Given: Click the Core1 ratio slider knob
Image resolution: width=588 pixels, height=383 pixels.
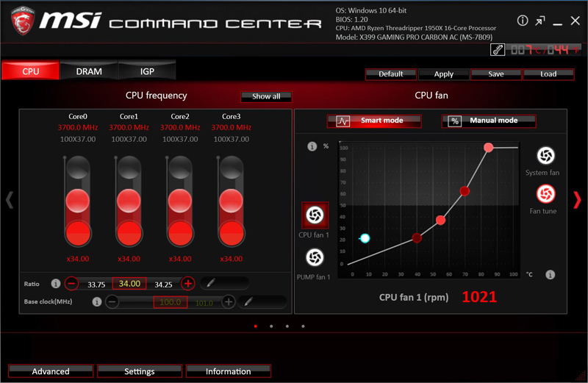Looking at the screenshot, I should 129,200.
